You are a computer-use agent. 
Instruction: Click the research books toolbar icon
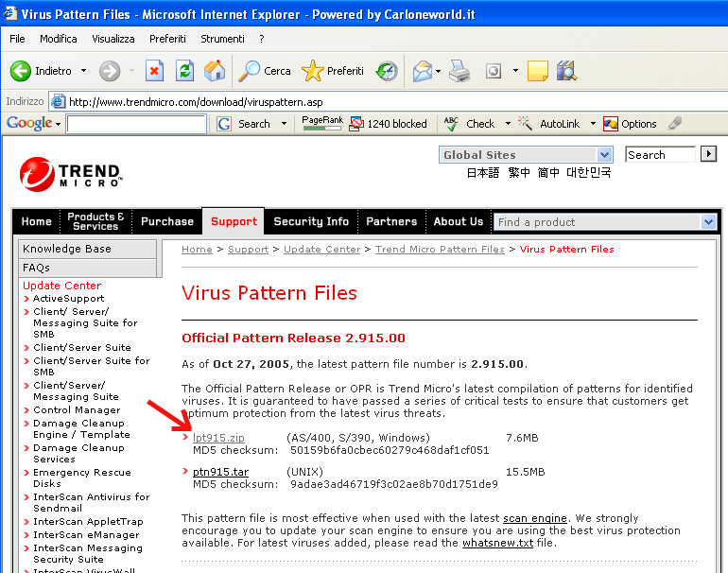tap(566, 71)
